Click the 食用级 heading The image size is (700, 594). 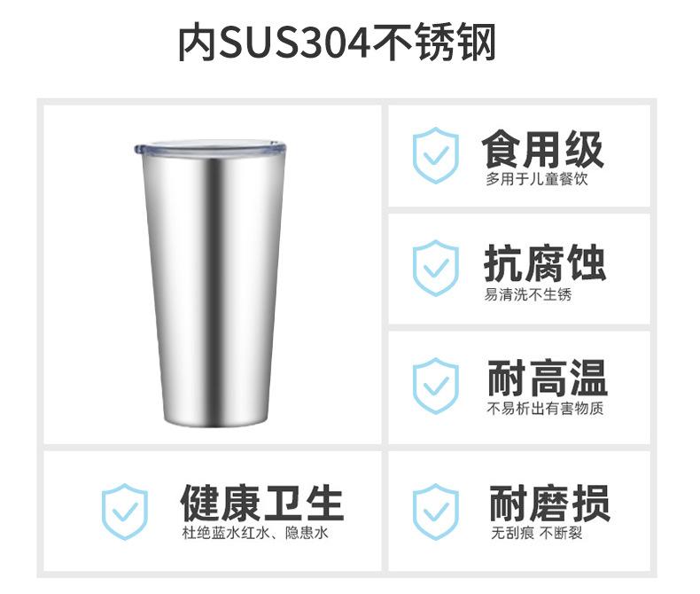click(x=542, y=149)
